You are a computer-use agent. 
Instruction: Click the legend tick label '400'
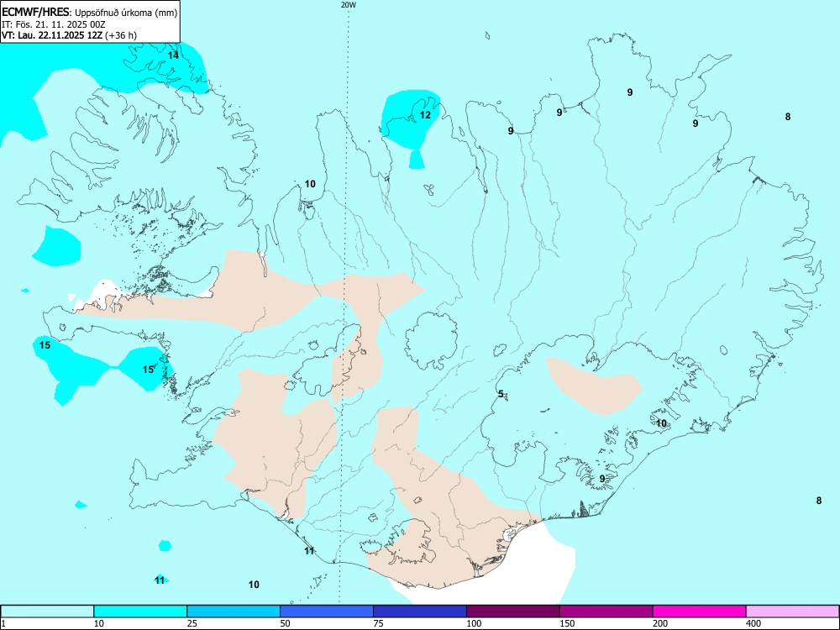[x=753, y=623]
